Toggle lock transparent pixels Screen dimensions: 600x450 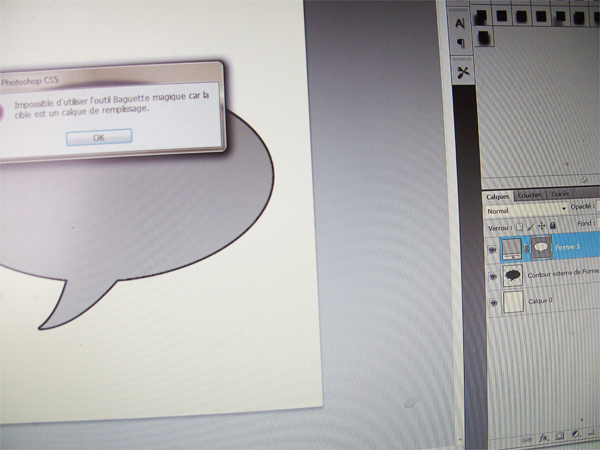tap(519, 227)
